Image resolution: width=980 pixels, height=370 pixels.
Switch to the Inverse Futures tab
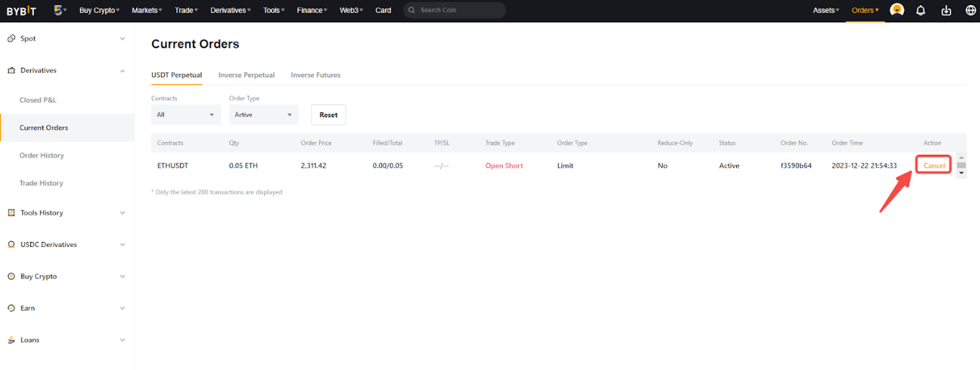coord(315,75)
